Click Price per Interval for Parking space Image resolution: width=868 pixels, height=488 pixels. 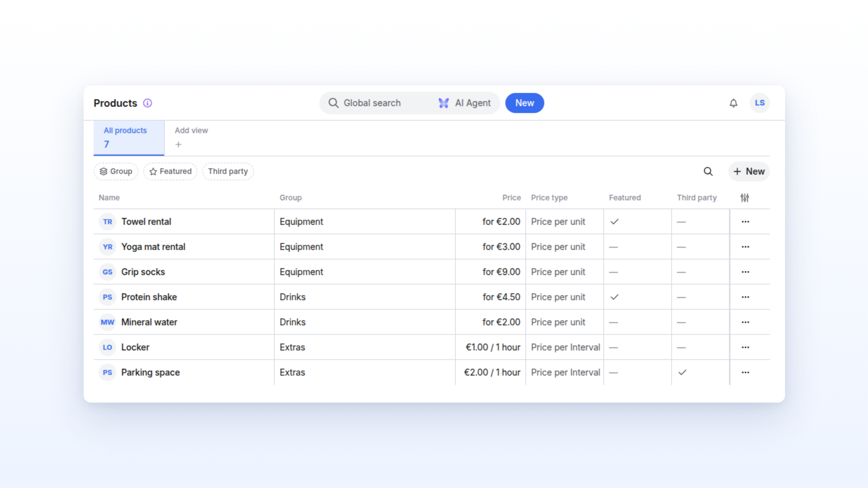pos(565,372)
